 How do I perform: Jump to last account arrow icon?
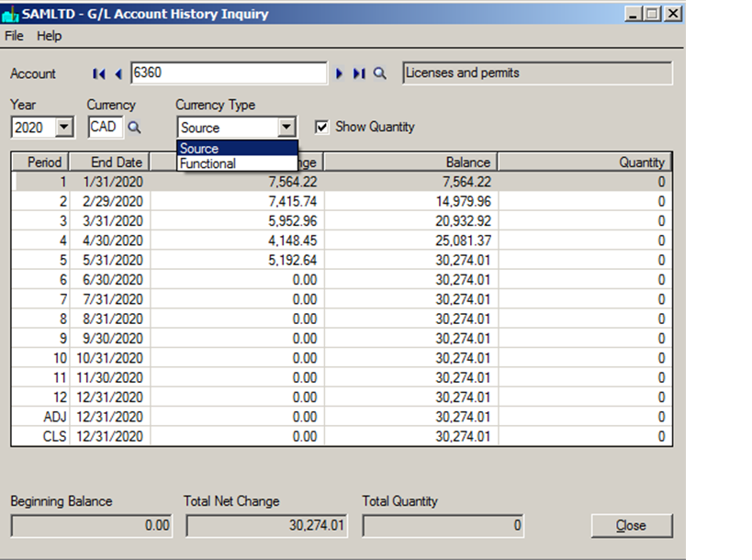point(358,73)
